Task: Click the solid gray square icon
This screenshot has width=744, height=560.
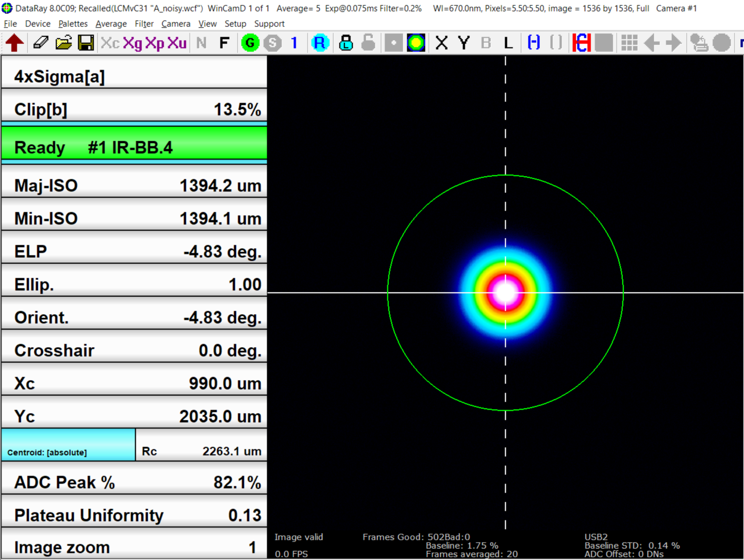Action: tap(604, 43)
